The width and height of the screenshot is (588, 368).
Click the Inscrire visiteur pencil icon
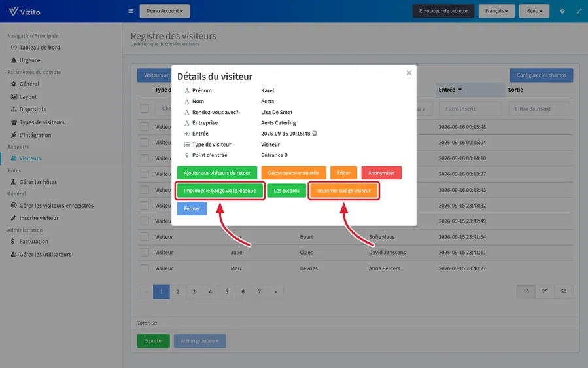(14, 218)
